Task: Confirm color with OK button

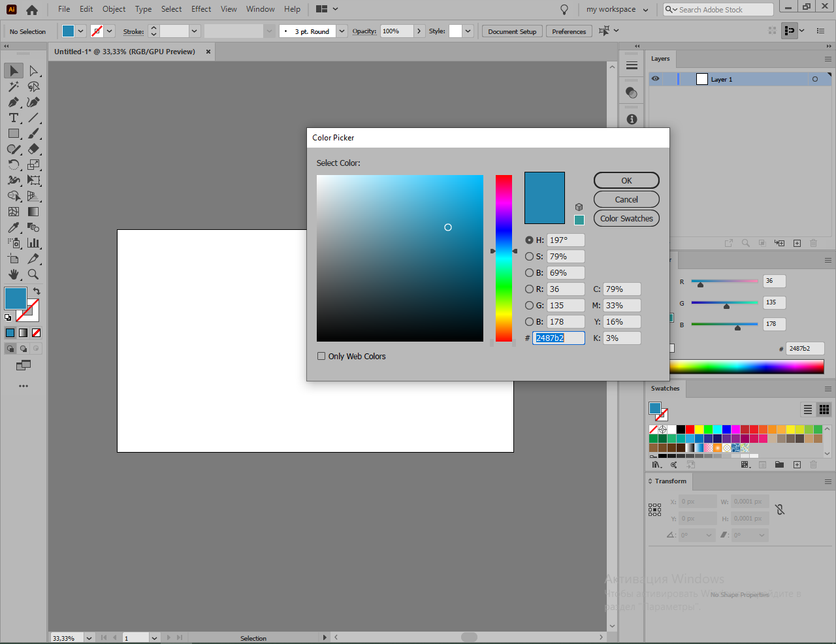Action: point(626,180)
